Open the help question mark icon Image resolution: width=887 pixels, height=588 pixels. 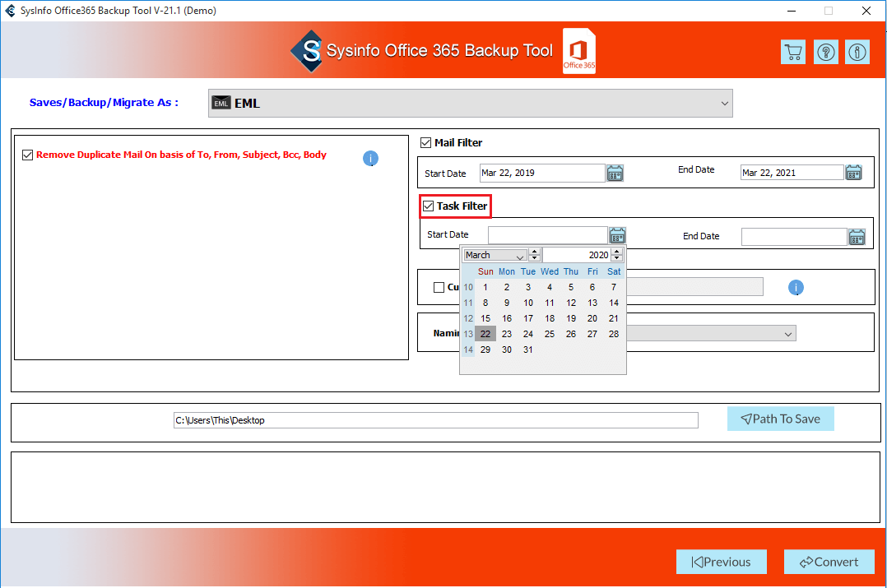[825, 52]
